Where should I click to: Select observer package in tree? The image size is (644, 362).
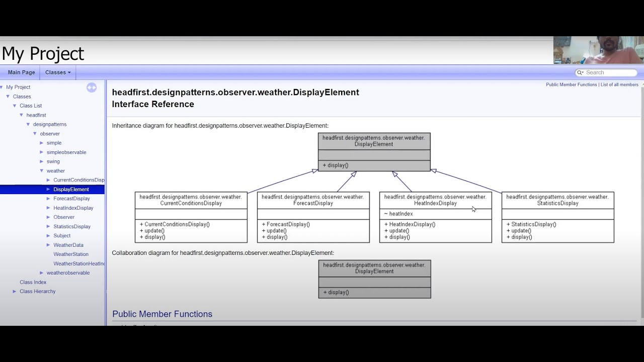coord(50,134)
